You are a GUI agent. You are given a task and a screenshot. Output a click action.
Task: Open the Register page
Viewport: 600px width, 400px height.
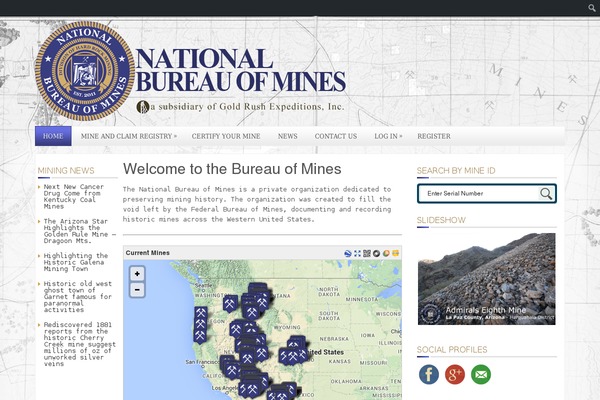point(434,136)
